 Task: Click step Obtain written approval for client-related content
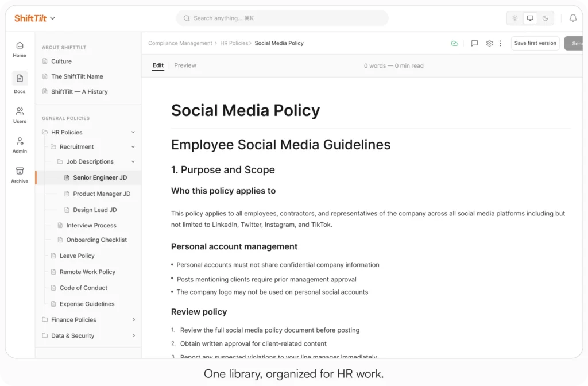[253, 343]
